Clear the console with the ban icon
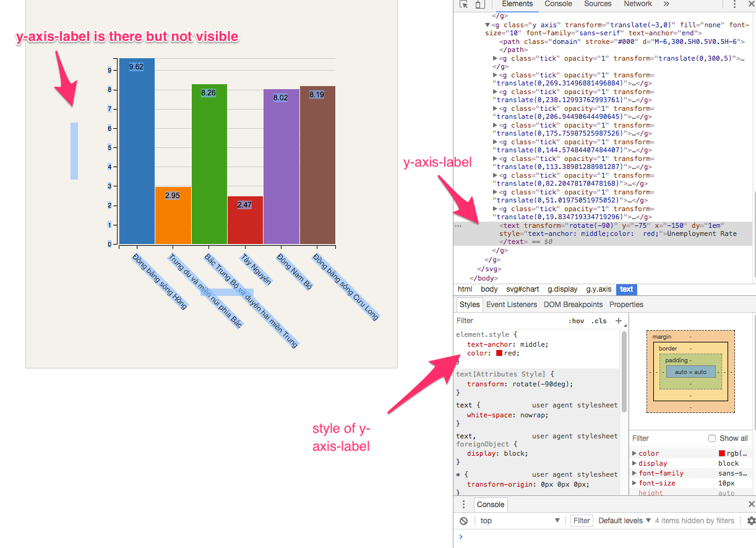756x548 pixels. 463,521
